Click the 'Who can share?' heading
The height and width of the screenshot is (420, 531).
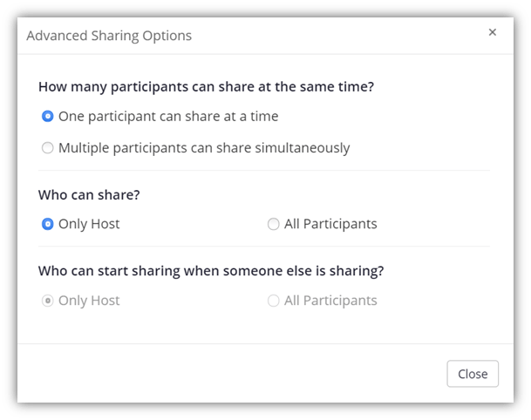(89, 195)
